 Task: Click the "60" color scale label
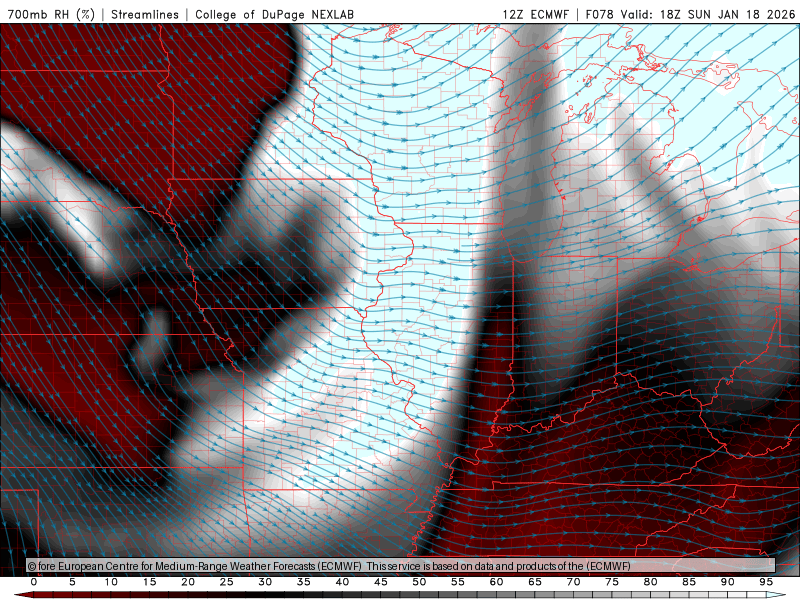496,582
